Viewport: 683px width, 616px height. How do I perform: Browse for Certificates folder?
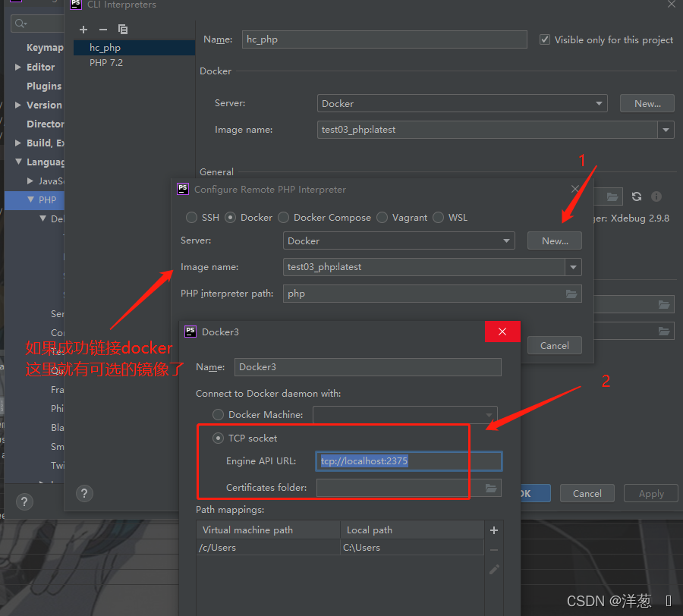click(x=491, y=488)
